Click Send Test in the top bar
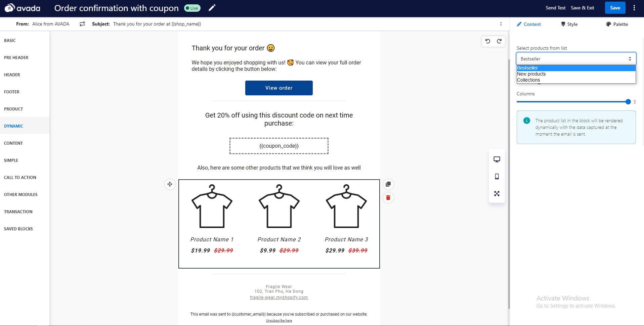The width and height of the screenshot is (644, 326). pos(555,8)
